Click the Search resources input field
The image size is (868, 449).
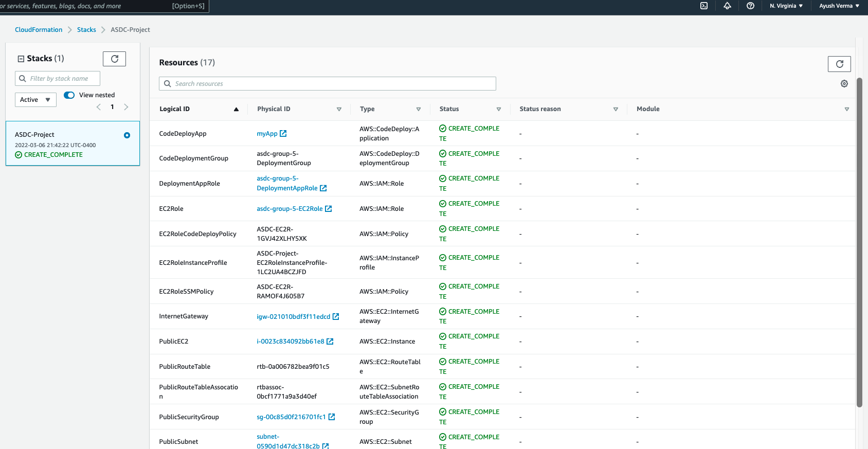point(328,83)
